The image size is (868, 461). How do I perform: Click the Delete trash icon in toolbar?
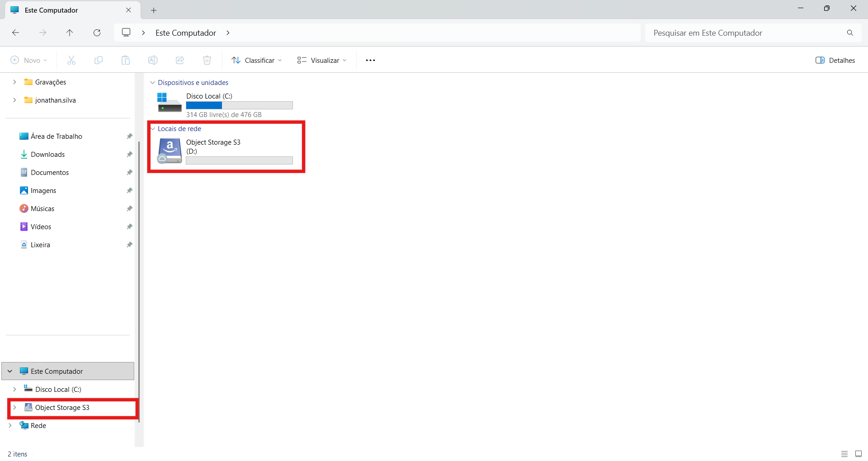click(x=207, y=60)
